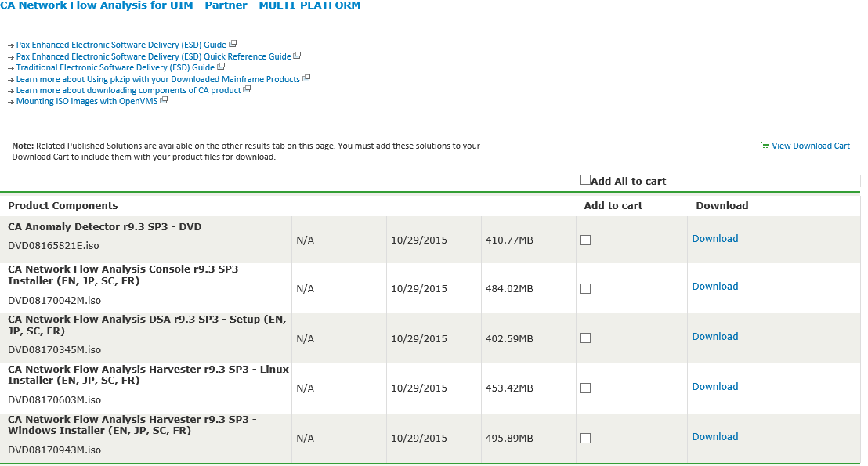Tick the Add All to cart checkbox
This screenshot has width=868, height=466.
pos(585,179)
